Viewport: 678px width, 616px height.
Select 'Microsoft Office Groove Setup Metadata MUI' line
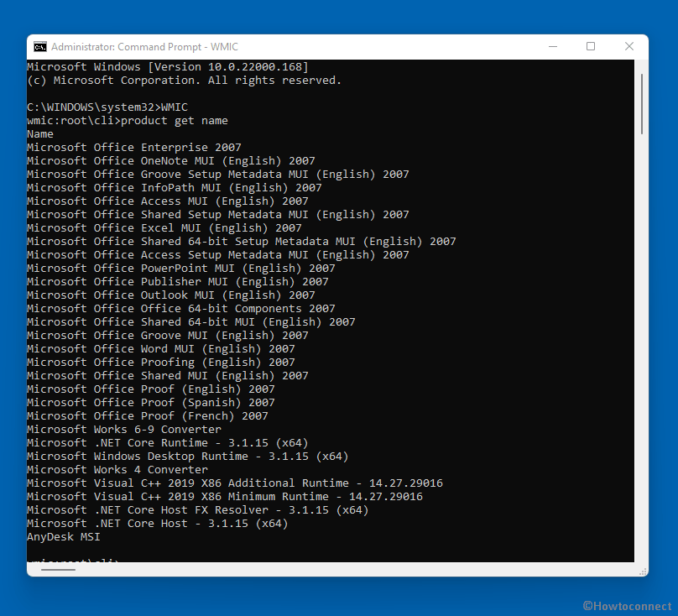pyautogui.click(x=218, y=175)
